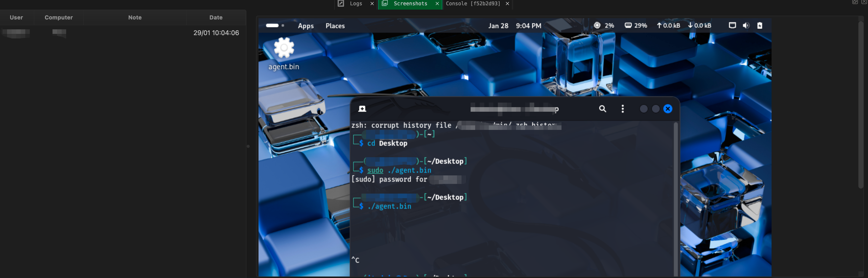Sort table by Computer column
This screenshot has height=278, width=868.
point(59,17)
